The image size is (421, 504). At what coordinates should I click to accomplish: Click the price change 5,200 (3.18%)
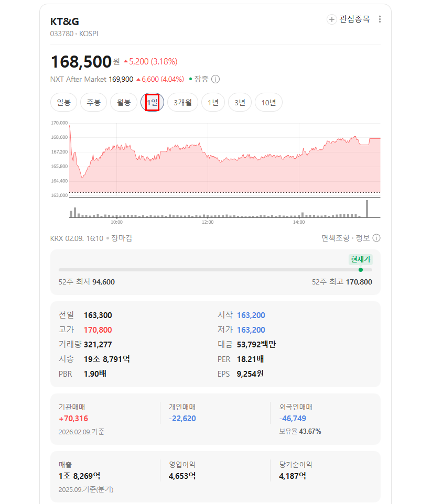(x=150, y=61)
